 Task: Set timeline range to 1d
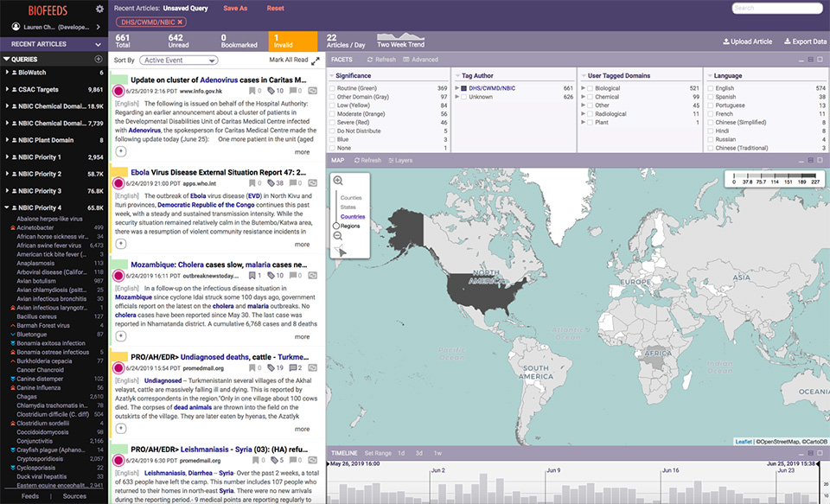401,453
